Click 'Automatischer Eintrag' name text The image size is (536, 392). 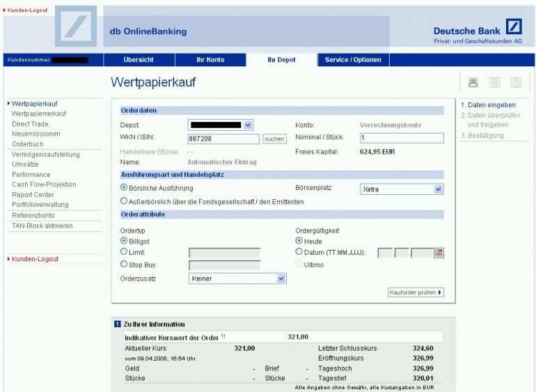pyautogui.click(x=222, y=162)
